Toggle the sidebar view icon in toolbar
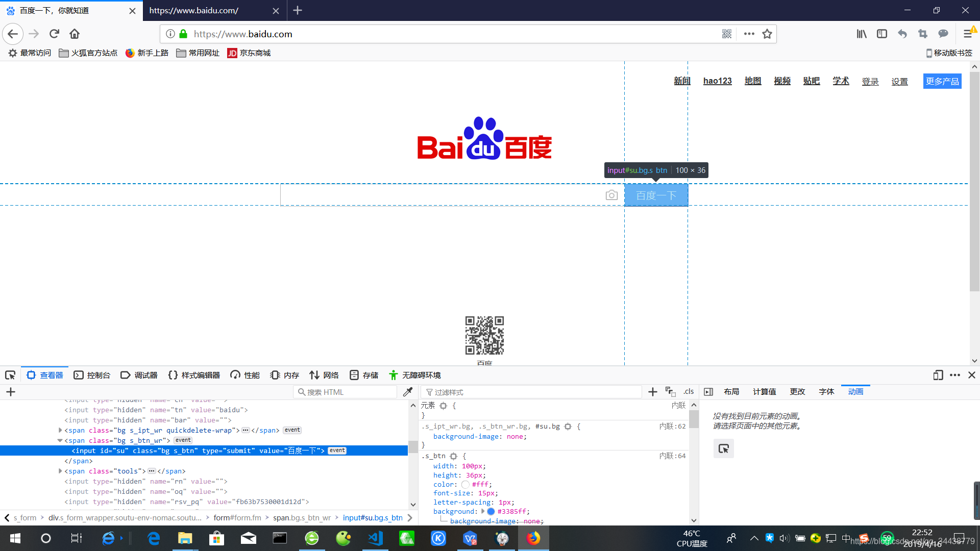Image resolution: width=980 pixels, height=551 pixels. pos(881,34)
